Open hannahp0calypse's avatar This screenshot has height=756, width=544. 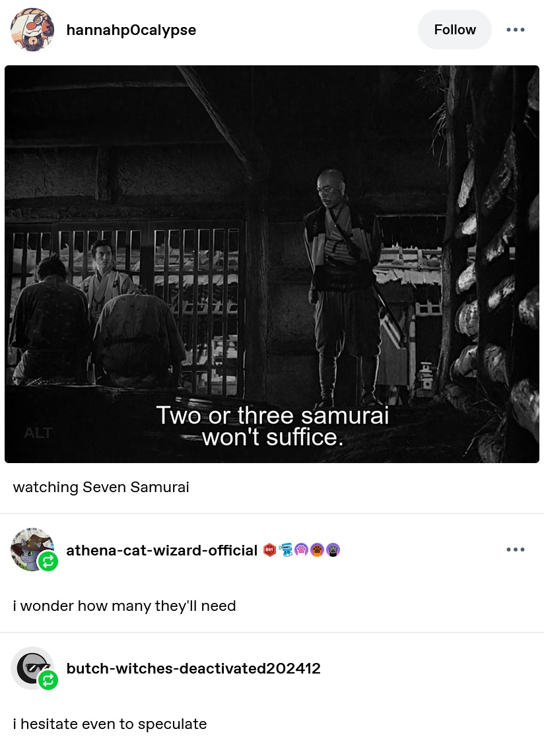point(32,30)
